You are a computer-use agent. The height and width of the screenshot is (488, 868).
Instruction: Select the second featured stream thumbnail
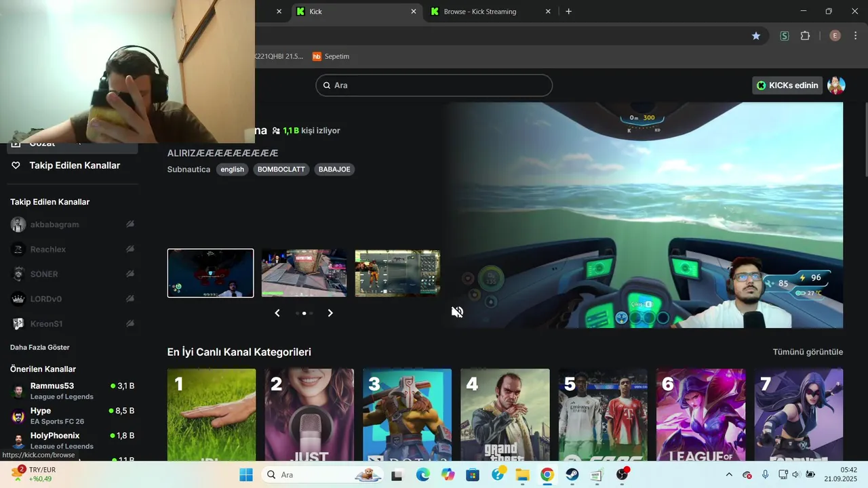coord(304,273)
